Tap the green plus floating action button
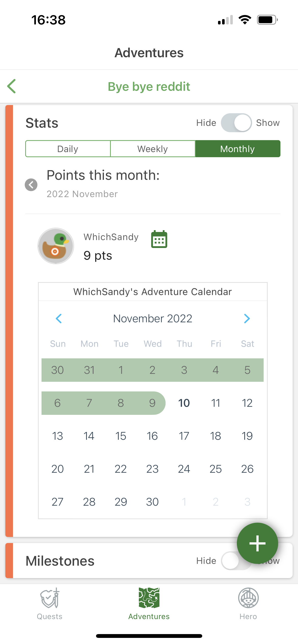298x644 pixels. (257, 543)
